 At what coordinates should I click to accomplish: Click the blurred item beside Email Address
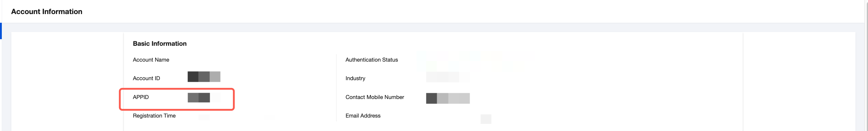point(485,119)
